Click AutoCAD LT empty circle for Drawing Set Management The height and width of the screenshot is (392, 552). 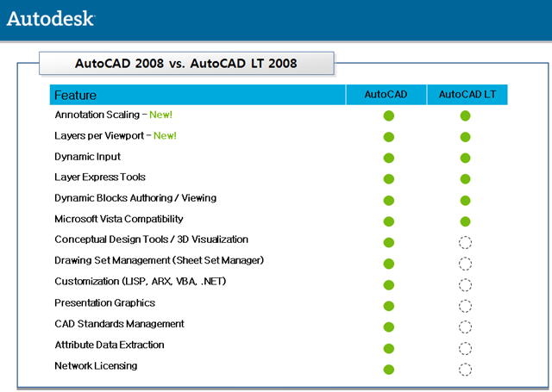click(465, 264)
